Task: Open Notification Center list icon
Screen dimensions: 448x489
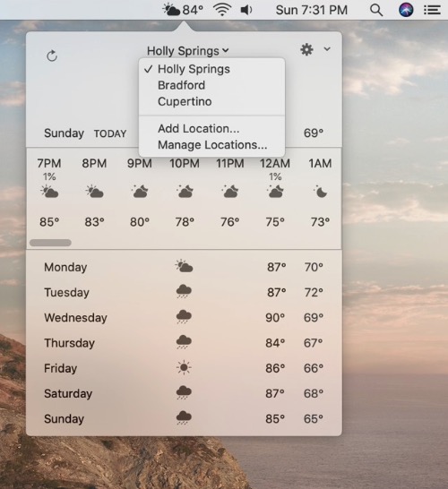Action: (432, 10)
